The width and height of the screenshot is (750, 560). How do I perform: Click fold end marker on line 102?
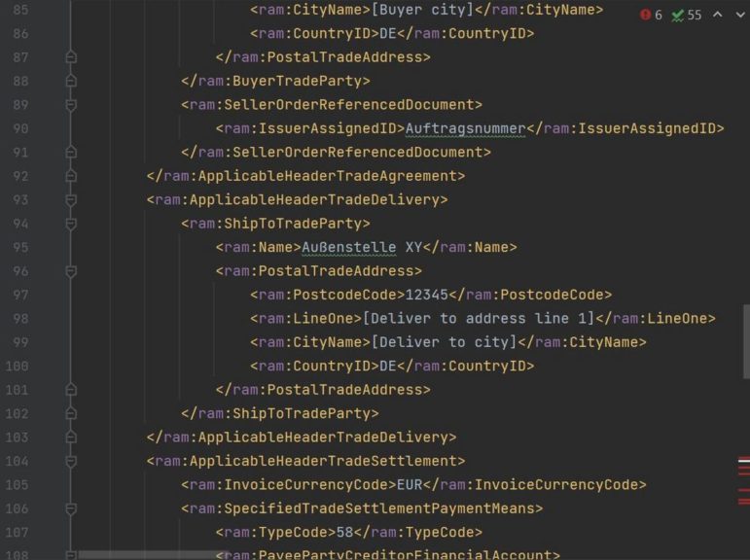pos(70,414)
